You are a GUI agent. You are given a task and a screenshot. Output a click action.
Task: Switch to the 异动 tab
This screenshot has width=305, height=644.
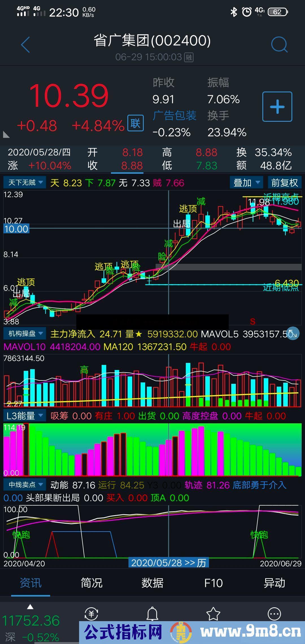tap(274, 583)
